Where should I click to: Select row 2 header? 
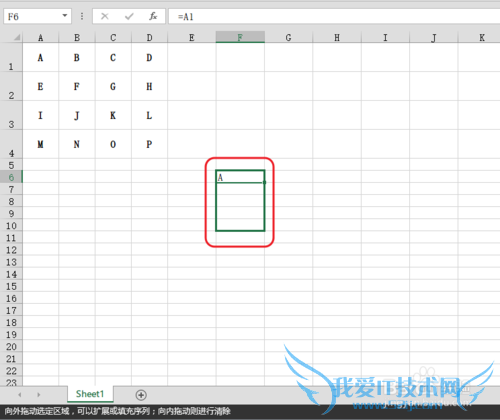pyautogui.click(x=11, y=86)
